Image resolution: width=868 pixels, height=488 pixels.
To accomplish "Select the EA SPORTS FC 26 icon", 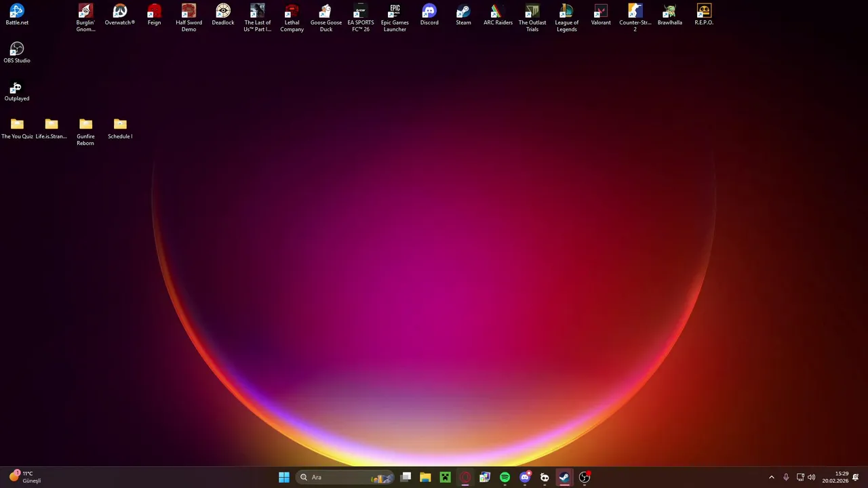I will (361, 18).
